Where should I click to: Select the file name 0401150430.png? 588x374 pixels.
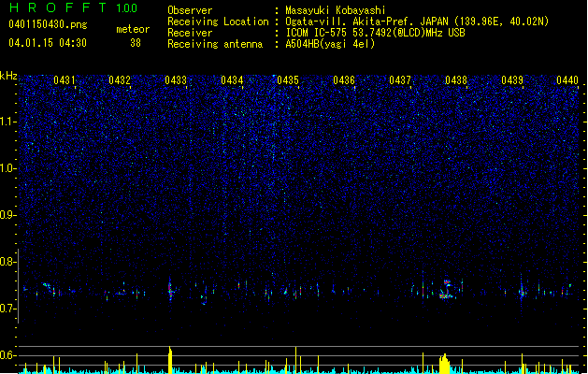[x=48, y=24]
